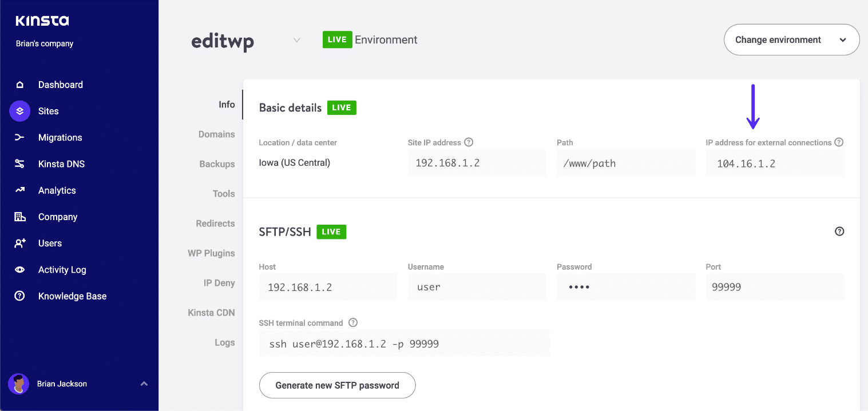Click the Dashboard home icon
868x411 pixels.
(x=20, y=85)
